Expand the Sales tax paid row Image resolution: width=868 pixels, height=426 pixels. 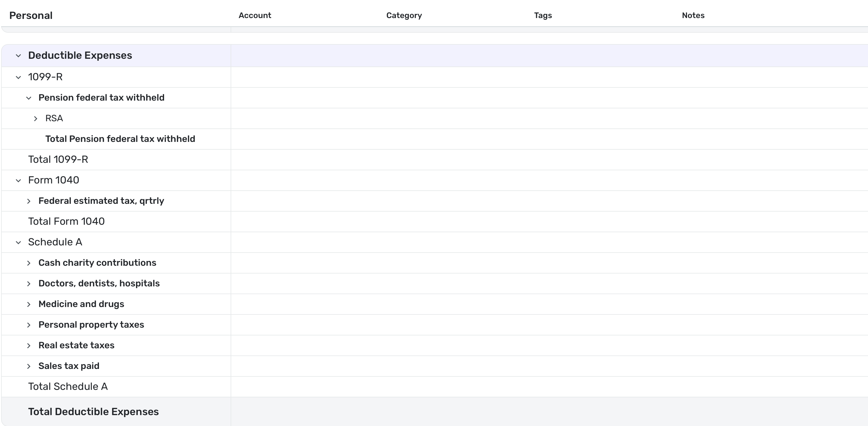tap(29, 366)
